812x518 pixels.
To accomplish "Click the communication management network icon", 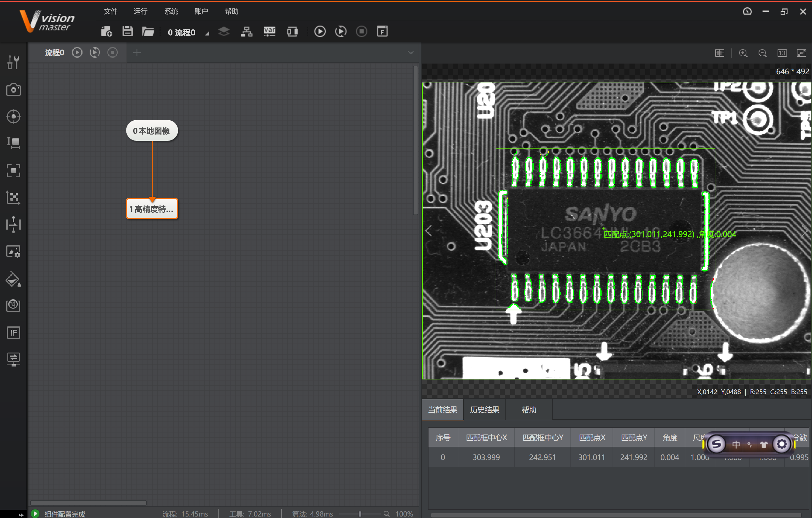I will (x=247, y=32).
